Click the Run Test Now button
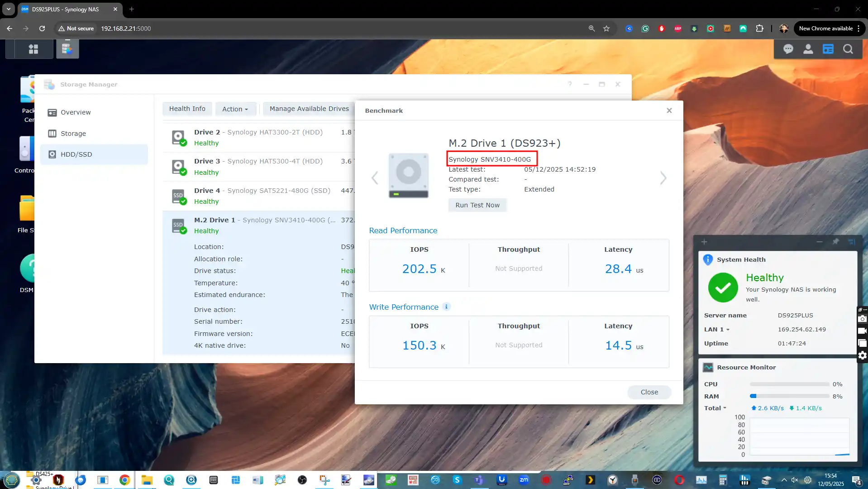868x489 pixels. (477, 205)
